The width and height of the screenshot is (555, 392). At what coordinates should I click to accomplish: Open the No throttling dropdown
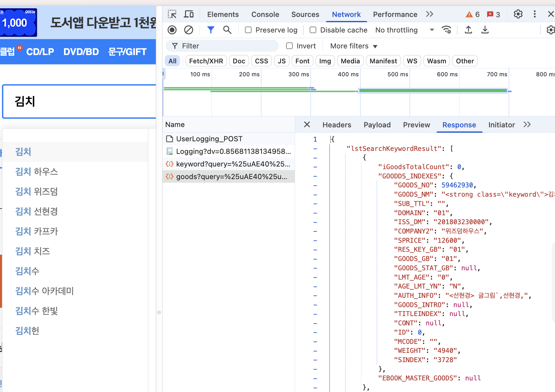tap(404, 30)
